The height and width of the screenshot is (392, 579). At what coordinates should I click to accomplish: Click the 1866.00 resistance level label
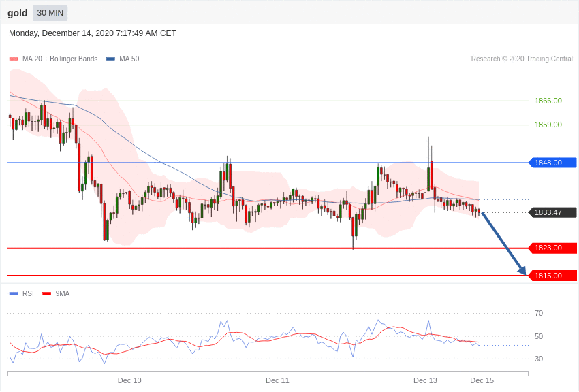pyautogui.click(x=548, y=101)
